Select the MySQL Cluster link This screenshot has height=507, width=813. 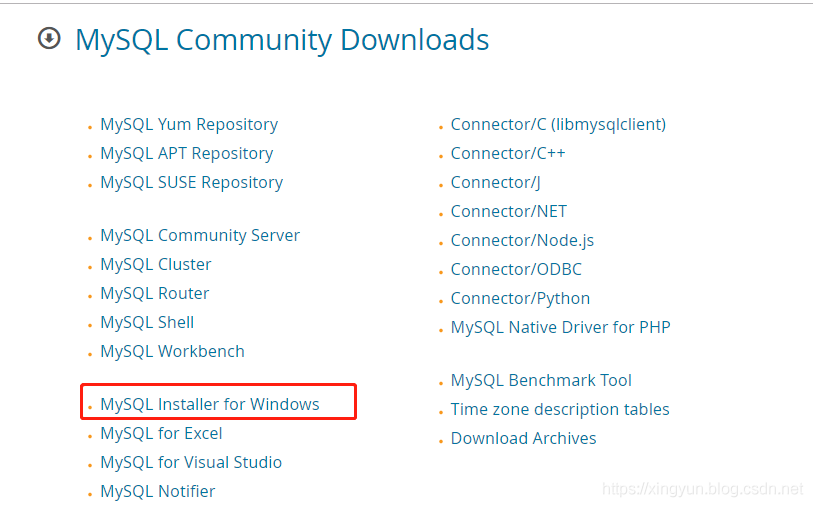(156, 265)
